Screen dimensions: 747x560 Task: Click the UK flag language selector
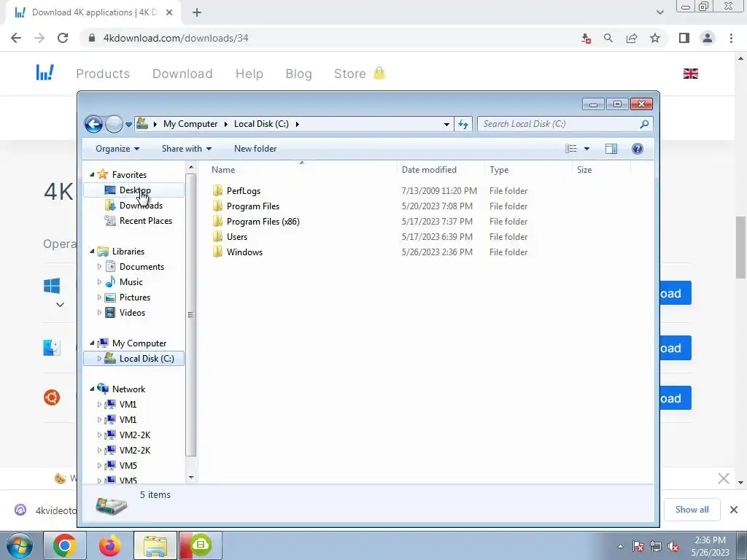[690, 74]
